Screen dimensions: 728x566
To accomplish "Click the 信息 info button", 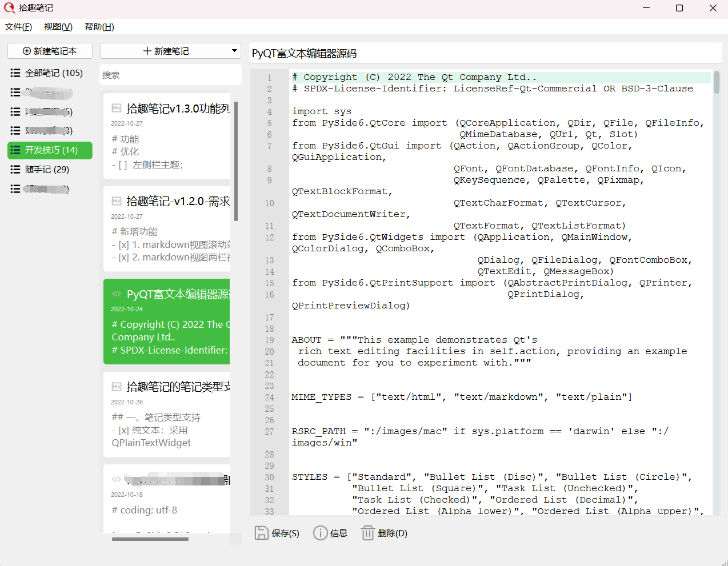I will click(x=330, y=533).
